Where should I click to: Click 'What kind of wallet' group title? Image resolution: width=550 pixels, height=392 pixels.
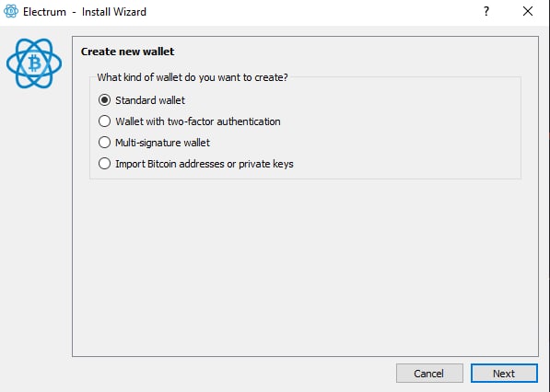(193, 77)
